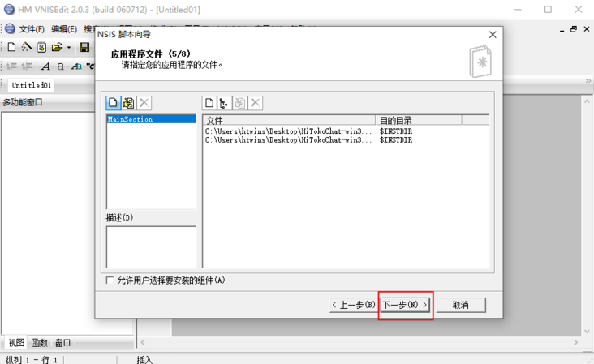Click the 多功能窗口 panel title
594x364 pixels.
pyautogui.click(x=23, y=102)
